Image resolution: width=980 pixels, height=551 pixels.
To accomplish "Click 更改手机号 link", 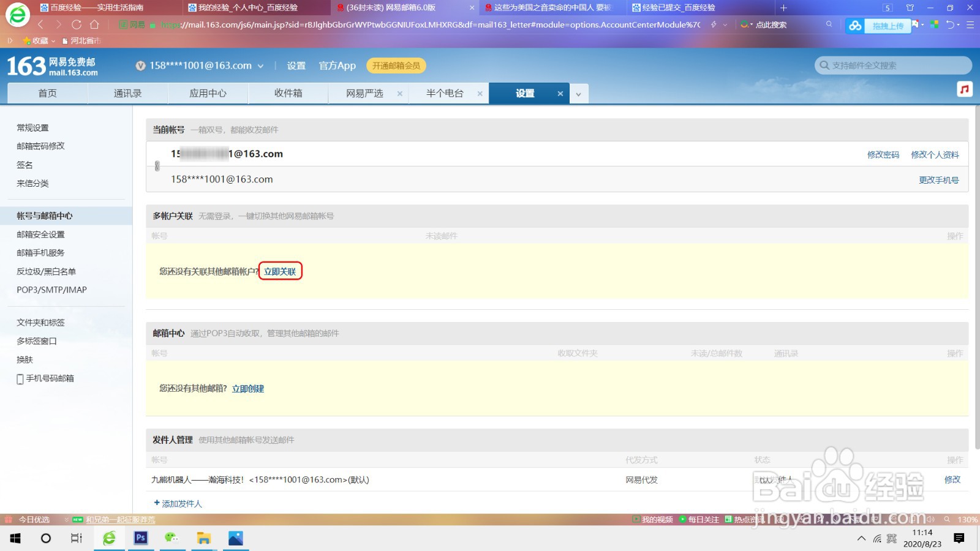I will [939, 180].
